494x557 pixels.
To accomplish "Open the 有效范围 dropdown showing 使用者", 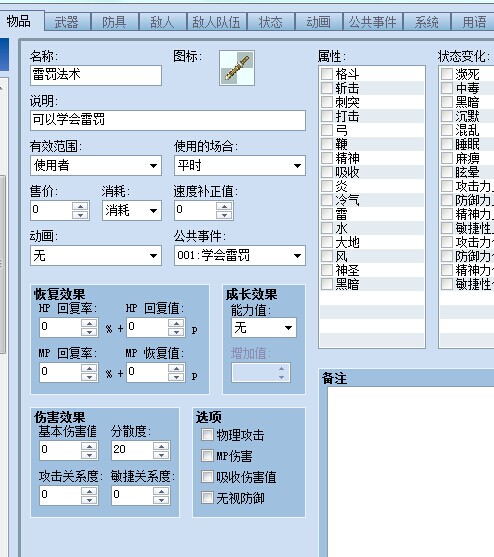I will click(96, 165).
